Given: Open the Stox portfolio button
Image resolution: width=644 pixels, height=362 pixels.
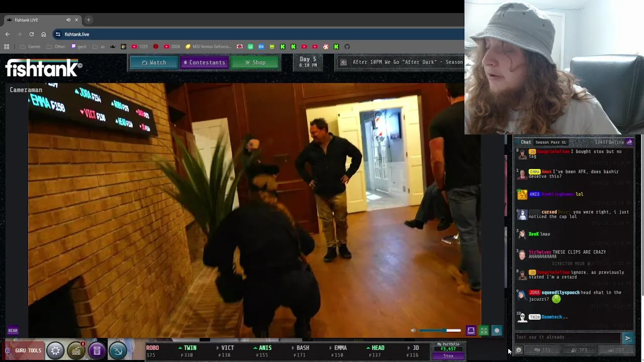Looking at the screenshot, I should 448,356.
